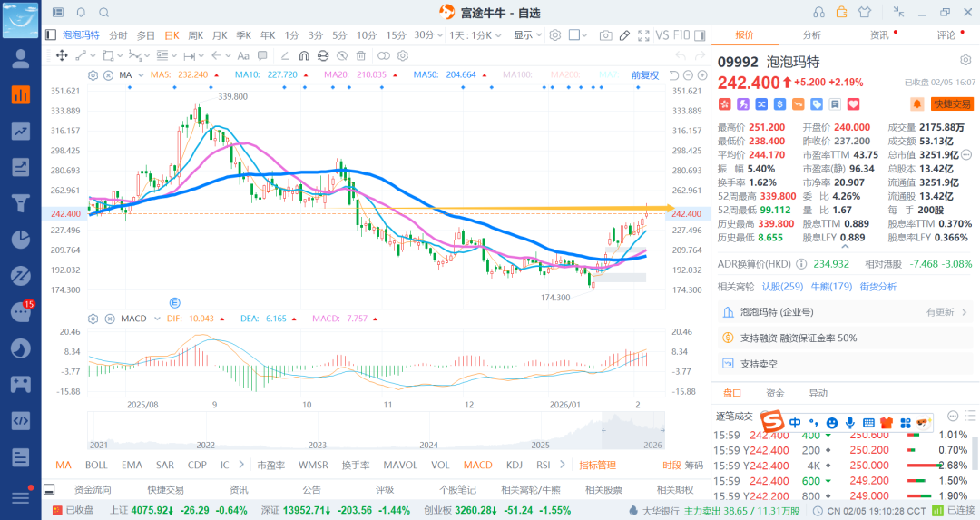This screenshot has width=980, height=520.
Task: Click the screenshot camera icon in chart toolbar
Action: (605, 35)
